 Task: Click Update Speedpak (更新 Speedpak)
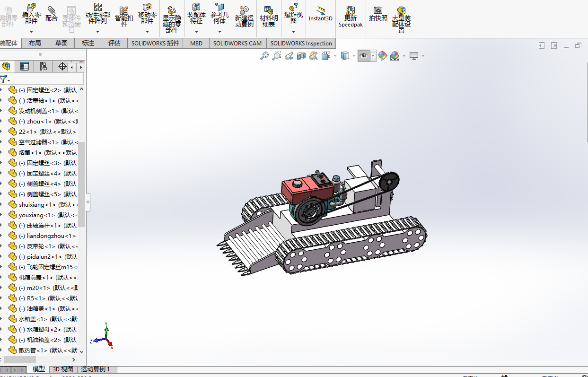coord(351,16)
